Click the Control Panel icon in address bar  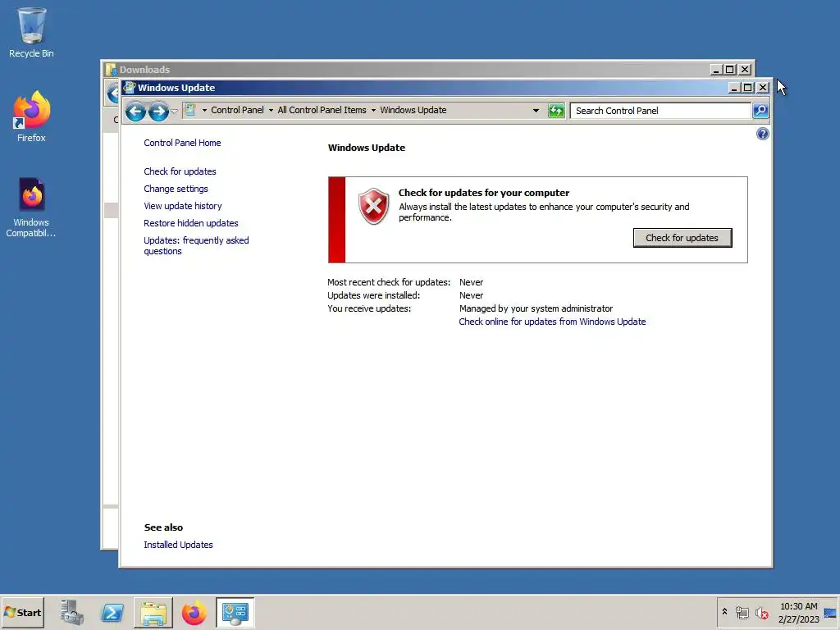189,110
